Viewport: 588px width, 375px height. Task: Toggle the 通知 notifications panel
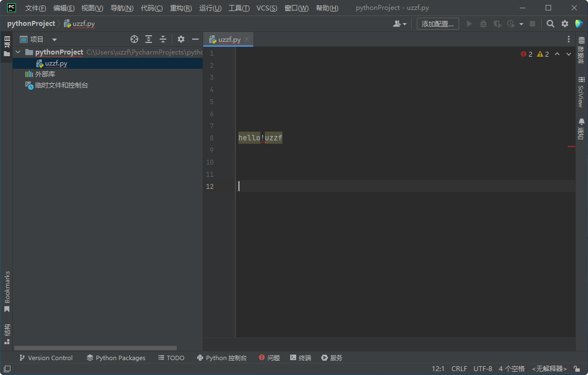pyautogui.click(x=581, y=129)
